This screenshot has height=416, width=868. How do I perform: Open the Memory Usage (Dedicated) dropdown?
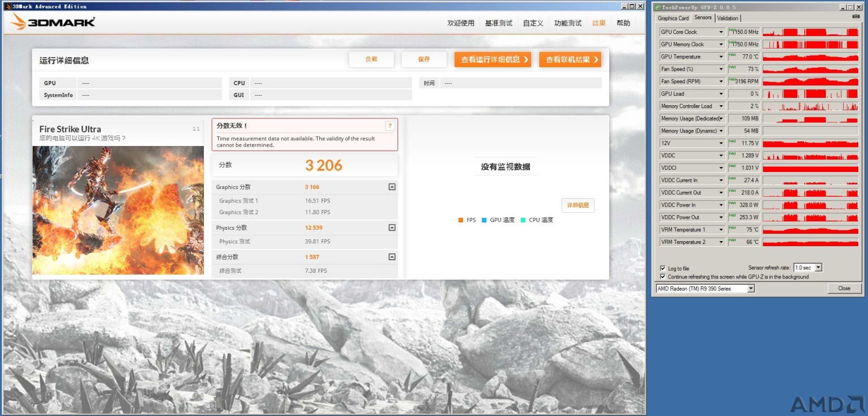(721, 118)
